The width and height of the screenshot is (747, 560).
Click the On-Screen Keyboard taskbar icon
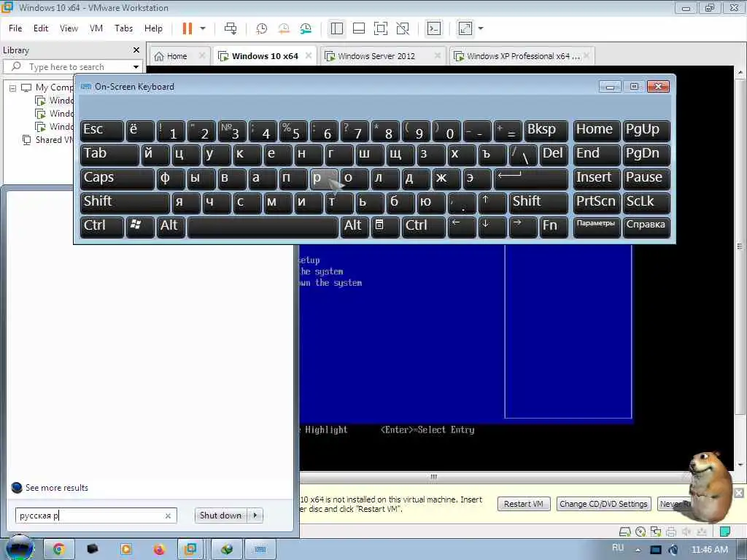[260, 550]
